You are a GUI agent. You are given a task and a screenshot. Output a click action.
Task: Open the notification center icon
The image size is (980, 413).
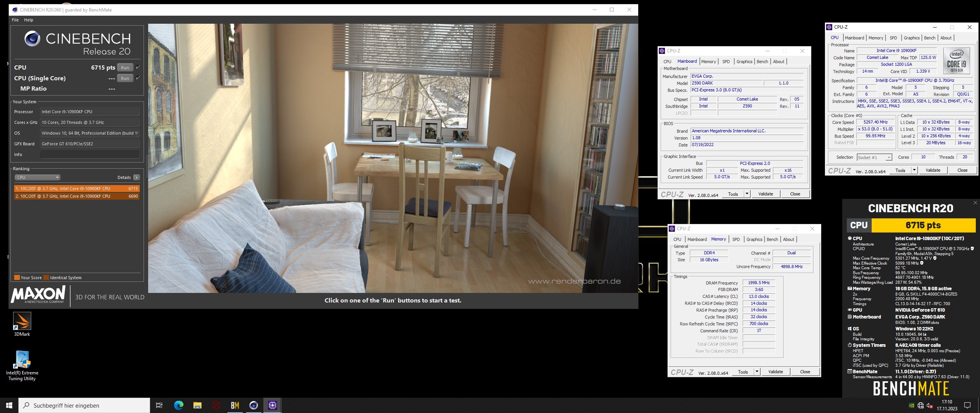967,405
